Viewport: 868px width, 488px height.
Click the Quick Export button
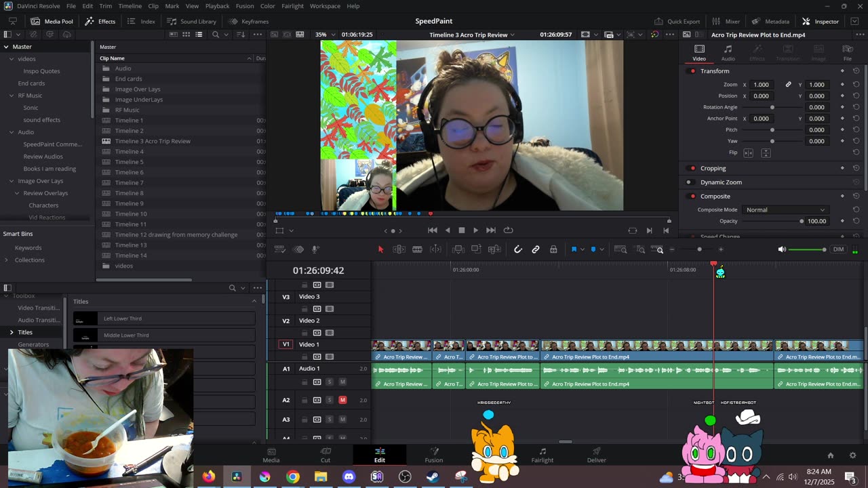(x=677, y=21)
